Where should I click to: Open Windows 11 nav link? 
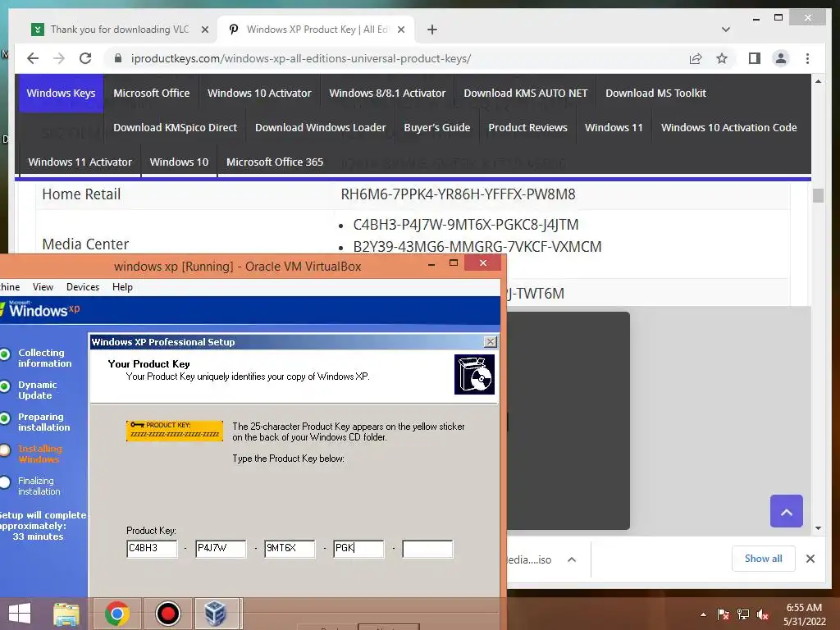(x=614, y=127)
